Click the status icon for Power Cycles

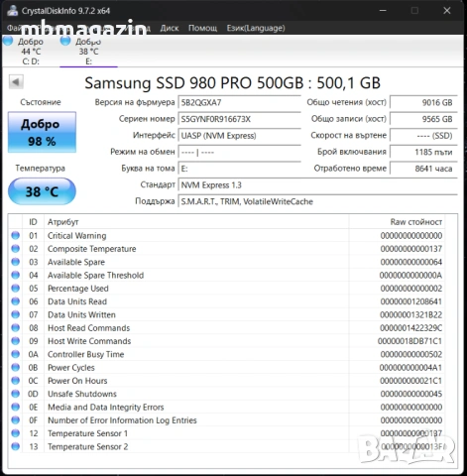point(15,367)
